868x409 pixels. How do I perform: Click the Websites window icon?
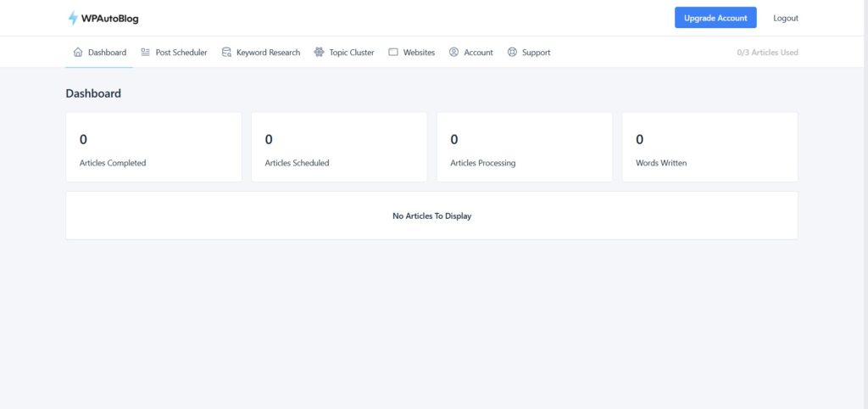tap(393, 53)
